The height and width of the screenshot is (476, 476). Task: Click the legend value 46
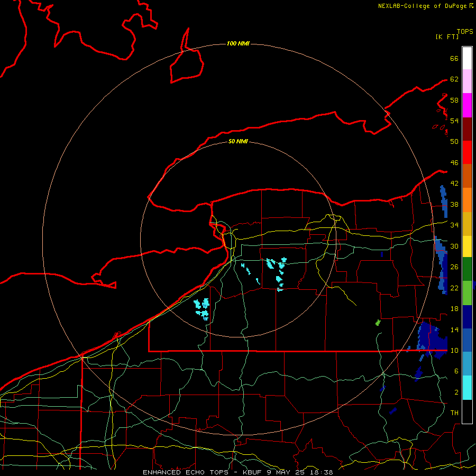tap(454, 163)
